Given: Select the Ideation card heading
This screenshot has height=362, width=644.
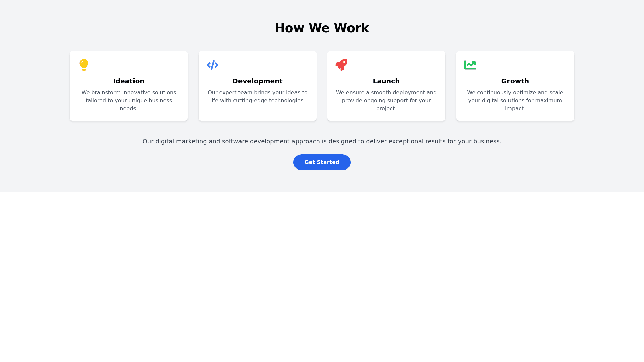Looking at the screenshot, I should click(x=128, y=81).
